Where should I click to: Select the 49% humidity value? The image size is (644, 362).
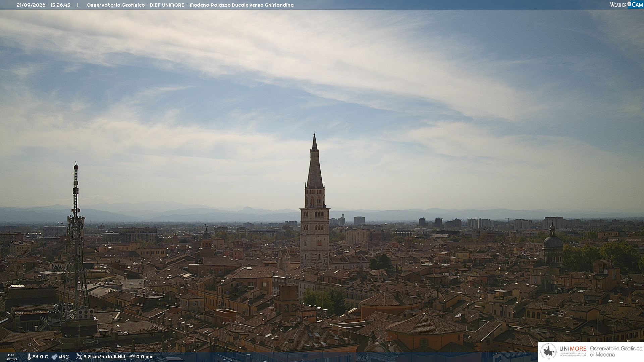coord(64,357)
